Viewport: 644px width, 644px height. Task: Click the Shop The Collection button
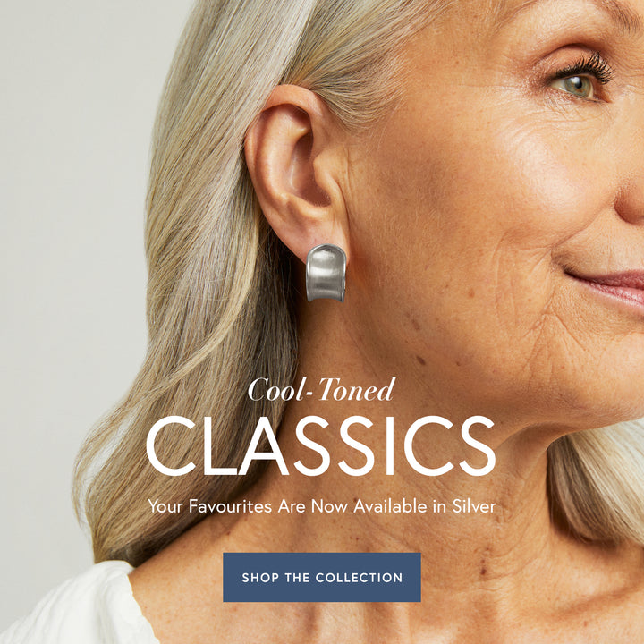322,577
